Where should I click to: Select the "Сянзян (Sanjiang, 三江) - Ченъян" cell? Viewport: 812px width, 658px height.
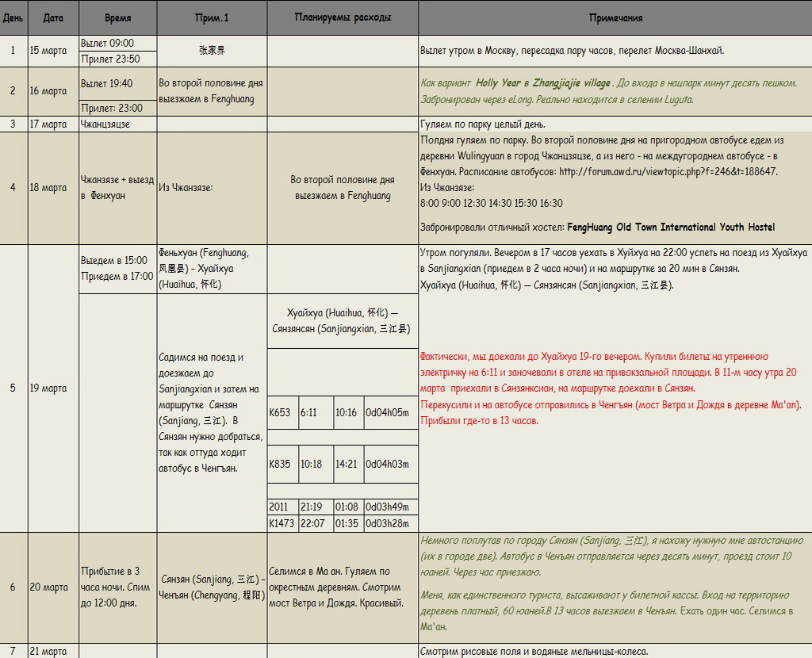tap(213, 587)
